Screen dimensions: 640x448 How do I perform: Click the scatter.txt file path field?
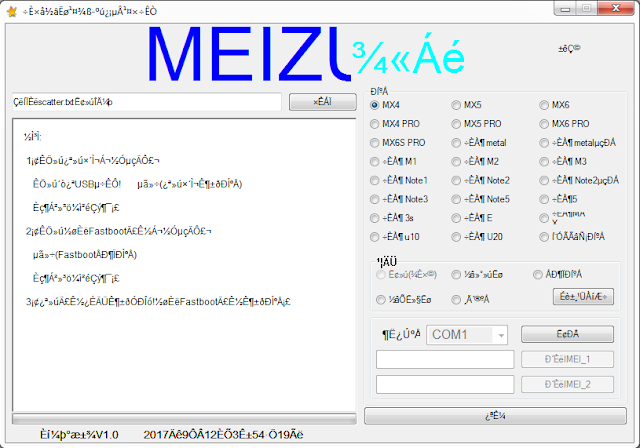point(147,102)
